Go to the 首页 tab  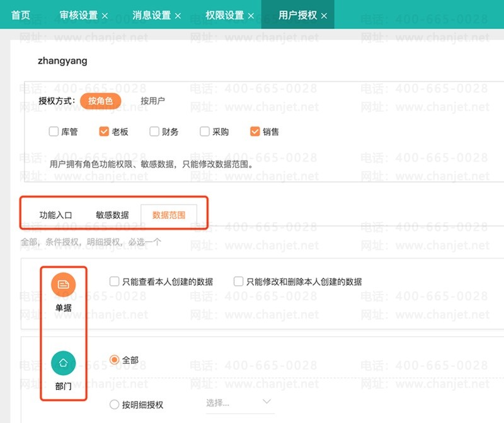(x=21, y=15)
